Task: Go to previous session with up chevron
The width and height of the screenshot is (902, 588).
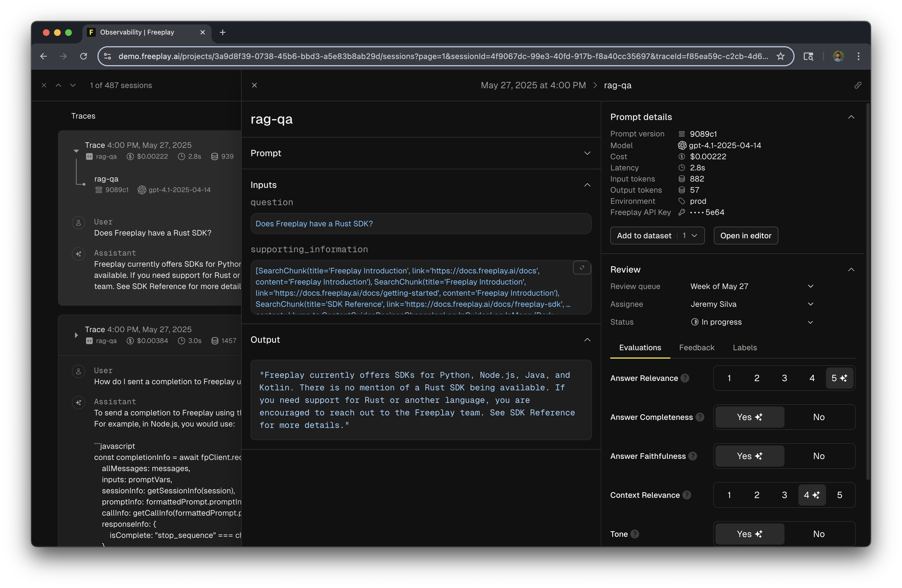Action: coord(58,85)
